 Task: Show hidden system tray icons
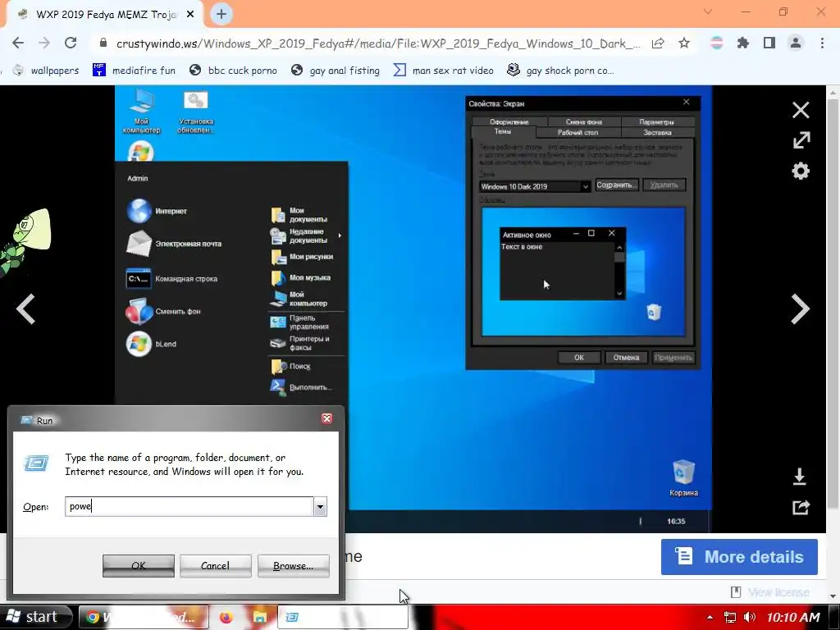pyautogui.click(x=710, y=618)
